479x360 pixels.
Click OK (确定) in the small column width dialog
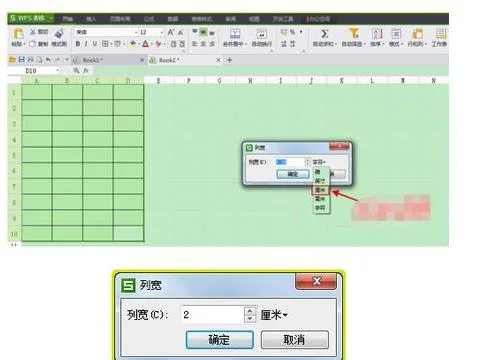(293, 174)
